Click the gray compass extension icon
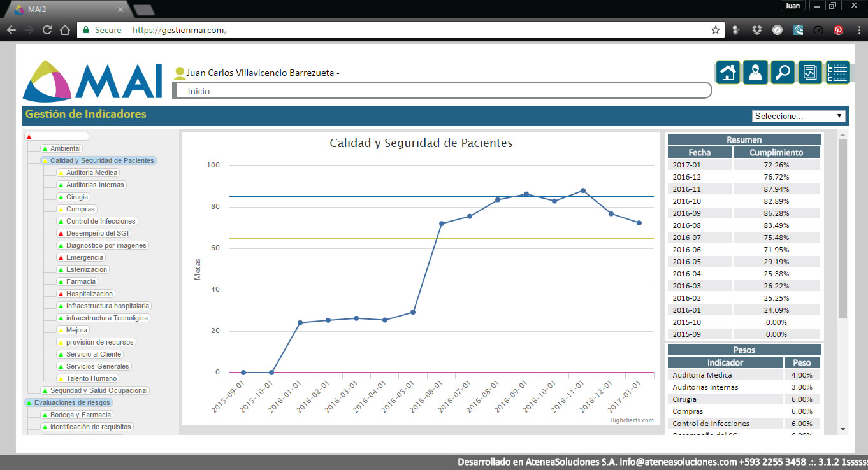The image size is (868, 470). click(x=778, y=30)
